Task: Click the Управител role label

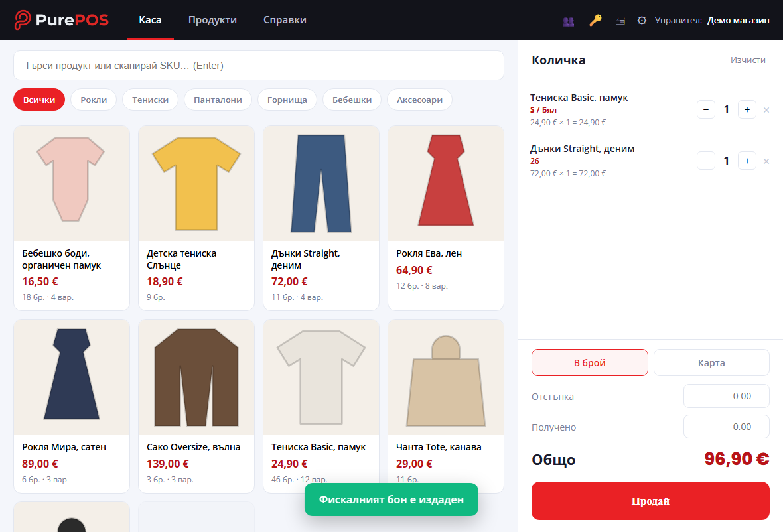Action: pos(678,21)
